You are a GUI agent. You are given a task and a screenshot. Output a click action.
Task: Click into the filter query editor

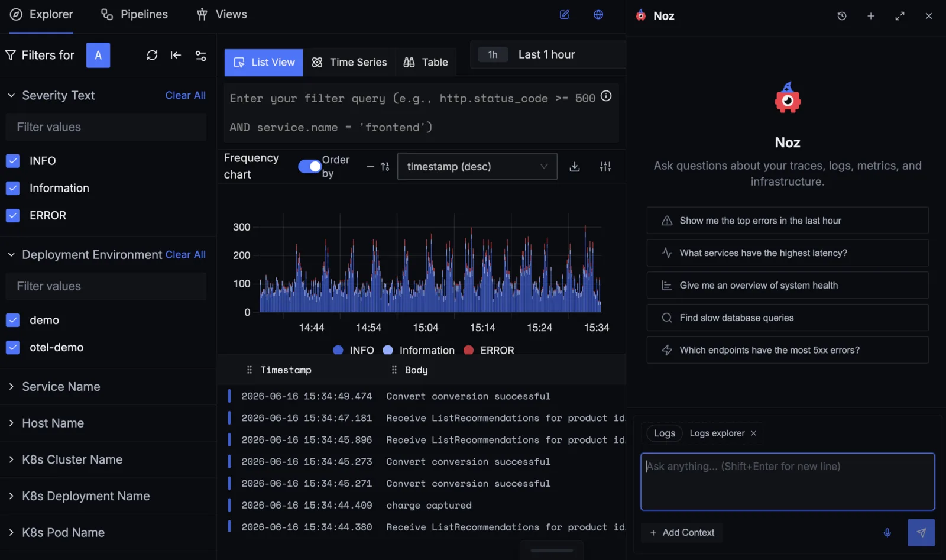click(421, 113)
